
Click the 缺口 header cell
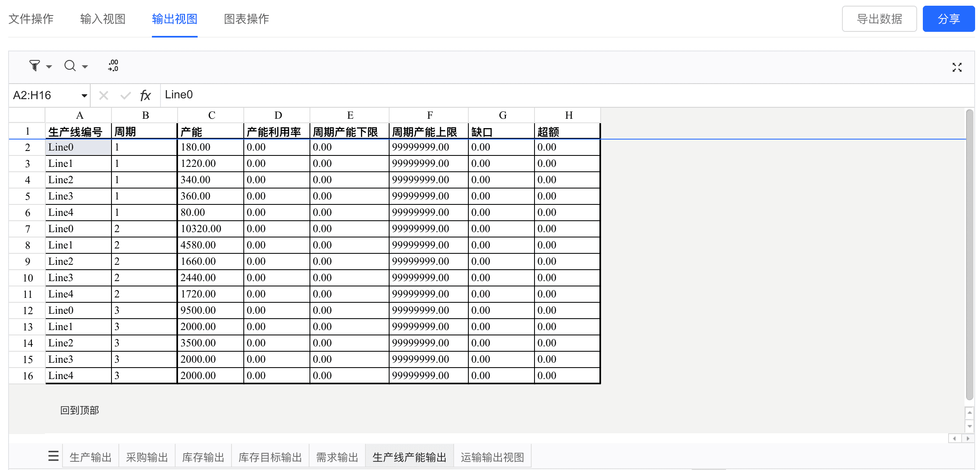(502, 131)
